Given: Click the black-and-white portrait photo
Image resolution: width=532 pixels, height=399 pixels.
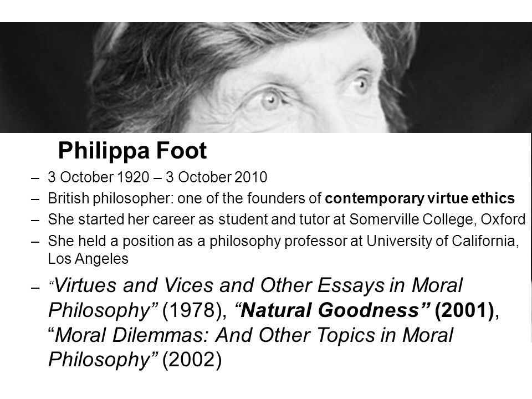Looking at the screenshot, I should click(266, 78).
